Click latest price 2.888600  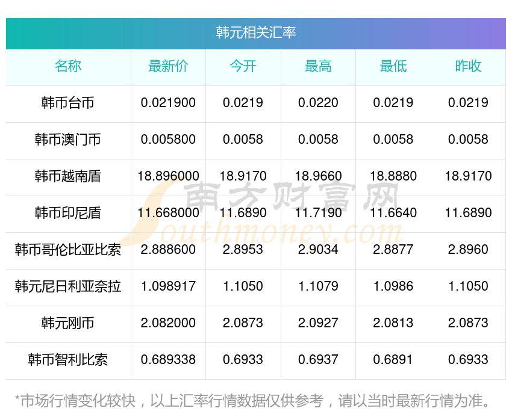pos(168,250)
